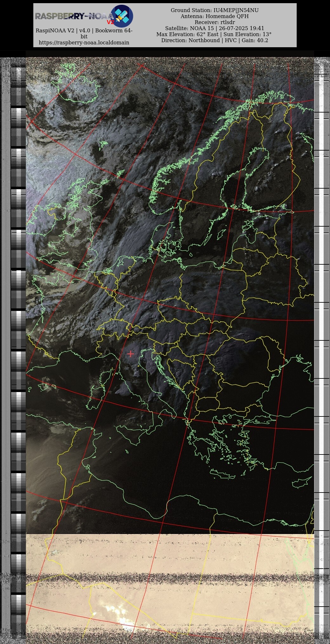The width and height of the screenshot is (330, 644).
Task: Click the 'Receiver: rtlsdr' line
Action: coord(214,22)
